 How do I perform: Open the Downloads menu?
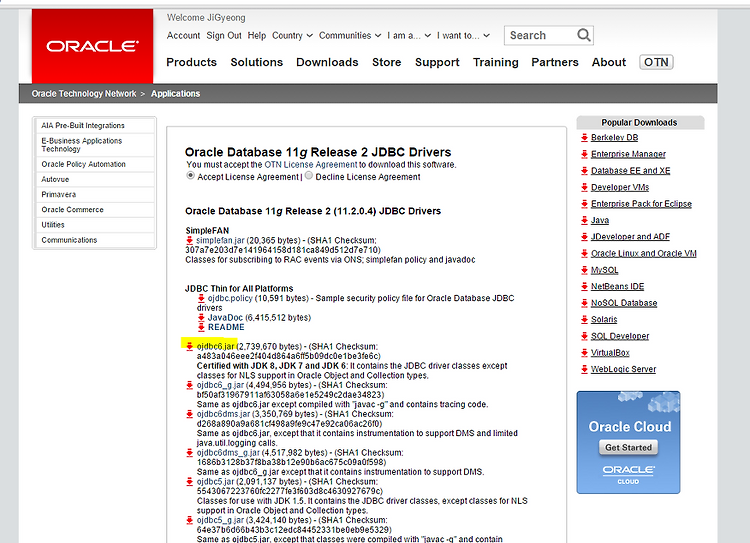click(x=327, y=62)
